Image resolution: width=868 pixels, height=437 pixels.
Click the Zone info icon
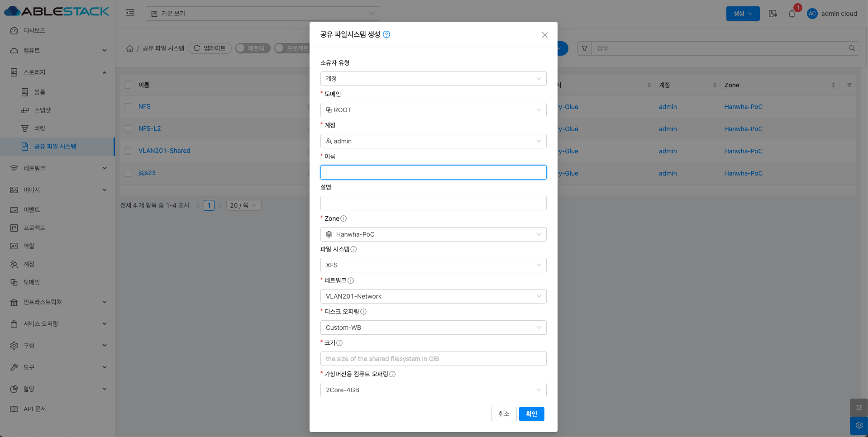(343, 218)
